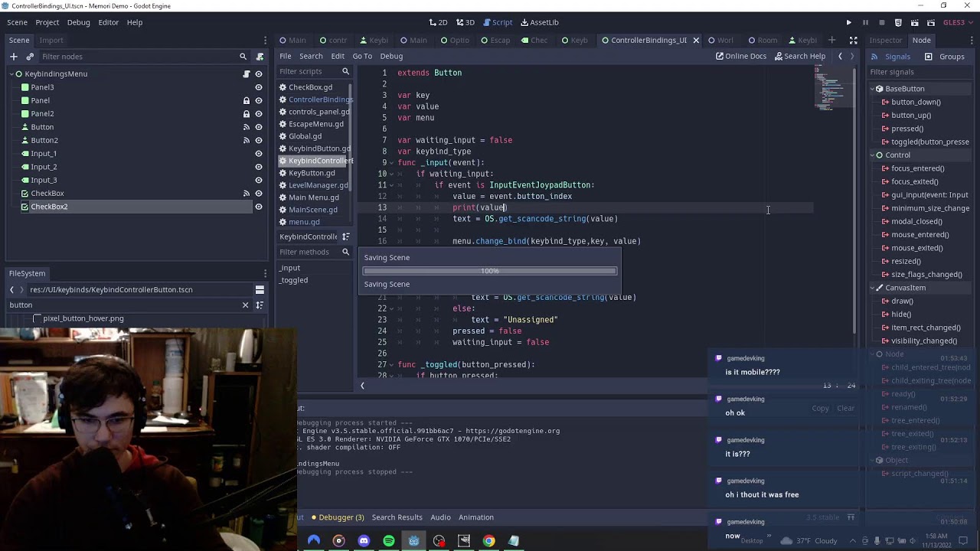980x551 pixels.
Task: Open Online Docs
Action: (741, 56)
